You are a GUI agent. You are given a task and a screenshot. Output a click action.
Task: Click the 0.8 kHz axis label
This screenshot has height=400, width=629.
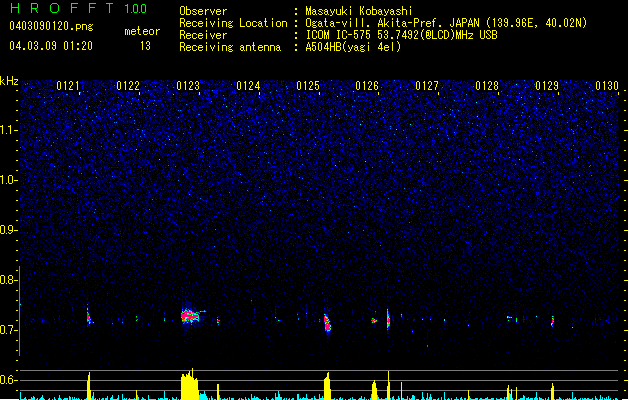pyautogui.click(x=9, y=280)
